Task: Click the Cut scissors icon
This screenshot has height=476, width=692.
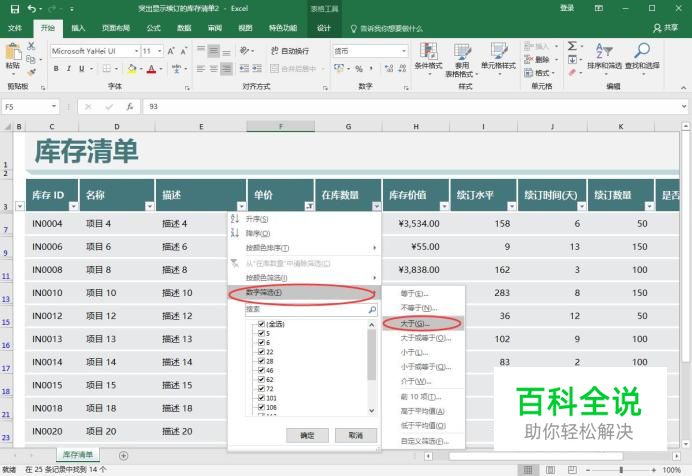Action: pyautogui.click(x=31, y=46)
